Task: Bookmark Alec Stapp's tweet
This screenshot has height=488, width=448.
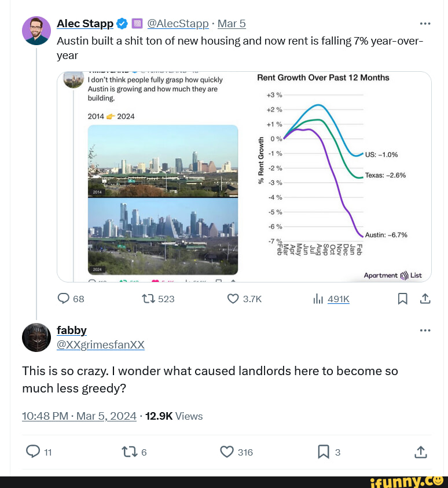Action: click(403, 299)
